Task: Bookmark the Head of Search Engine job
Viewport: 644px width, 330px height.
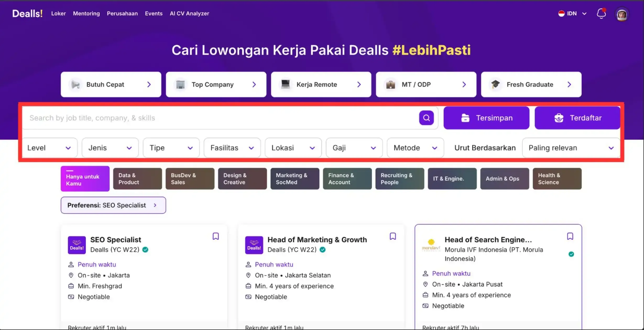Action: click(x=570, y=236)
